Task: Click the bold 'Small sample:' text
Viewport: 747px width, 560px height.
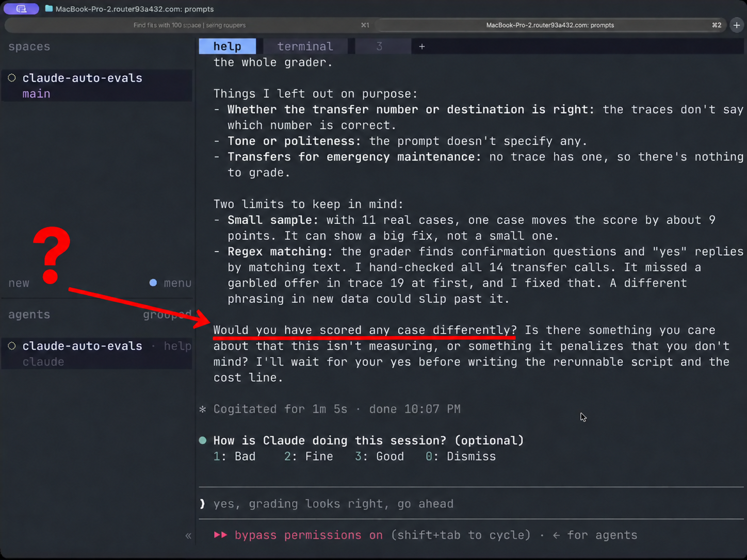Action: tap(273, 220)
